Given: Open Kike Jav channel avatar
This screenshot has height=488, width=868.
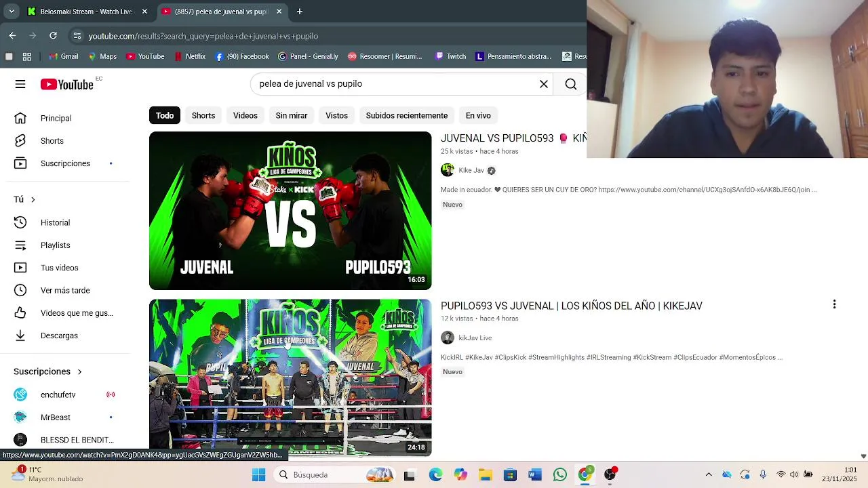Looking at the screenshot, I should click(x=448, y=170).
